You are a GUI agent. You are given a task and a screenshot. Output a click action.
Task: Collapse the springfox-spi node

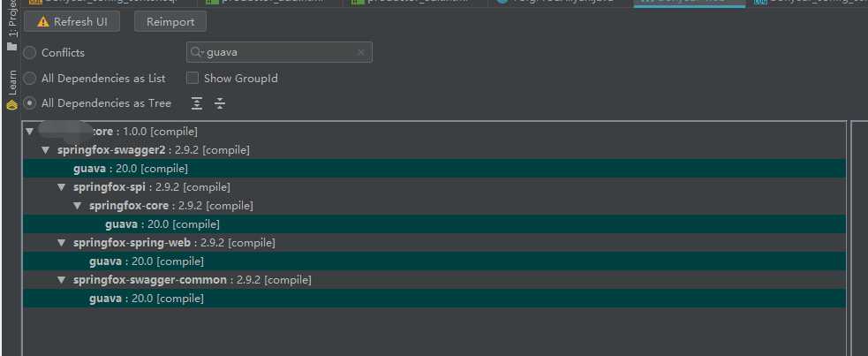click(x=62, y=187)
